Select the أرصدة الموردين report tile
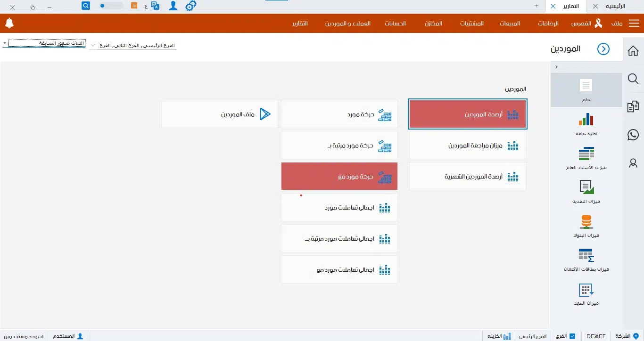Image resolution: width=644 pixels, height=341 pixels. tap(467, 114)
